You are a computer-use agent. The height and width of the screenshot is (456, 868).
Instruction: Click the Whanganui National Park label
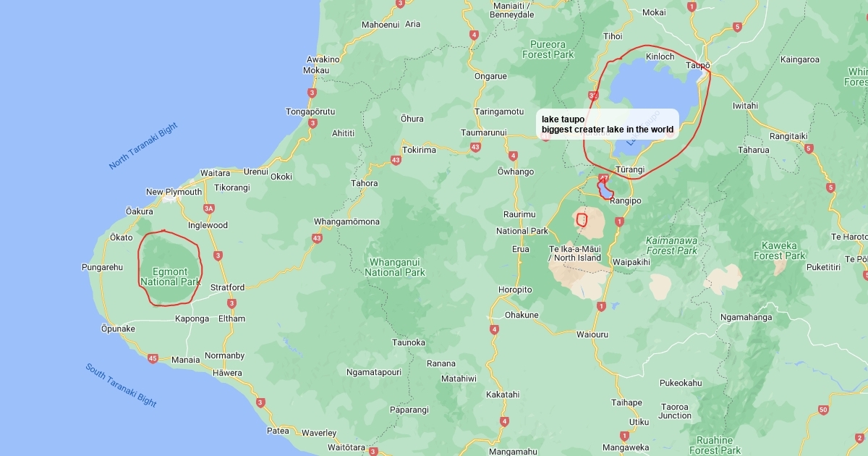click(x=395, y=267)
